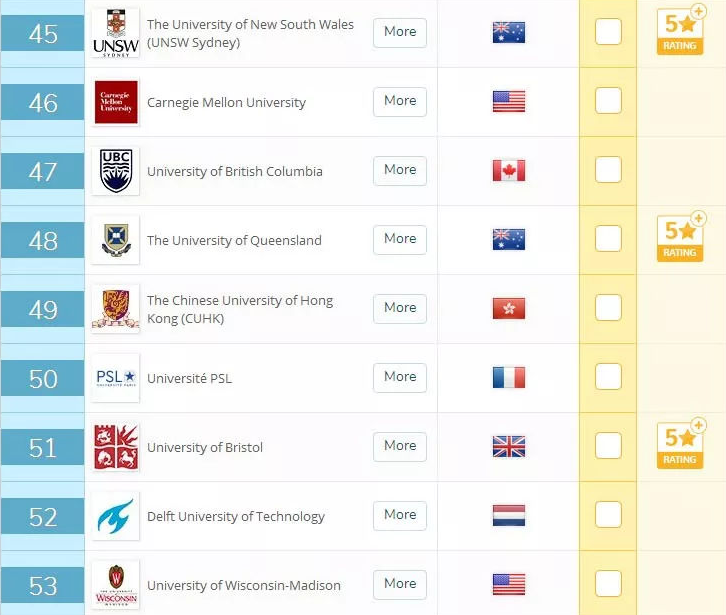The image size is (726, 615).
Task: Open the CUHK emblem thumbnail
Action: pos(116,309)
